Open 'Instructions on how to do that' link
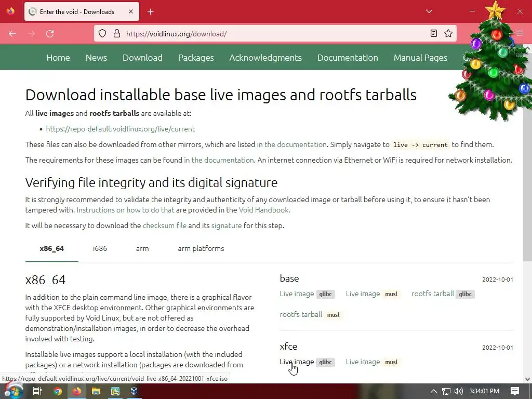Viewport: 532px width, 399px height. click(x=126, y=210)
